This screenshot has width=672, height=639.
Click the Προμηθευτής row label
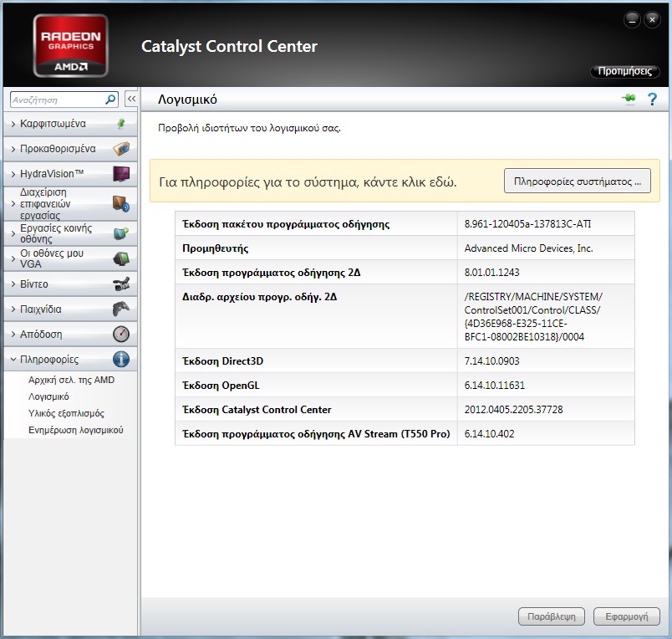(215, 248)
